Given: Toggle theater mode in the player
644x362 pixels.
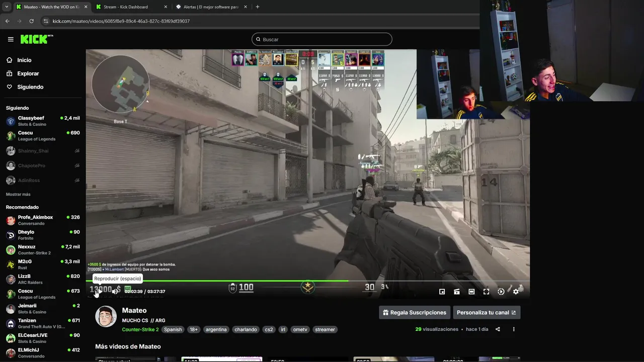Looking at the screenshot, I should click(471, 291).
